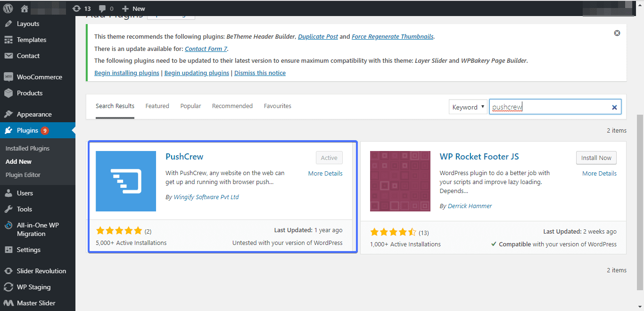Image resolution: width=644 pixels, height=311 pixels.
Task: Open the updates icon showing 13
Action: click(x=77, y=8)
